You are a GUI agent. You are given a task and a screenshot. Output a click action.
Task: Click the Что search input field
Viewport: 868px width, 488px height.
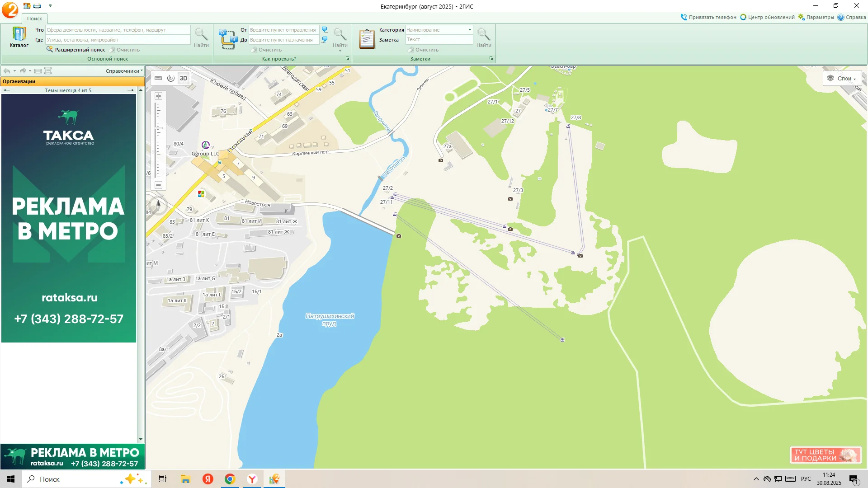point(118,30)
